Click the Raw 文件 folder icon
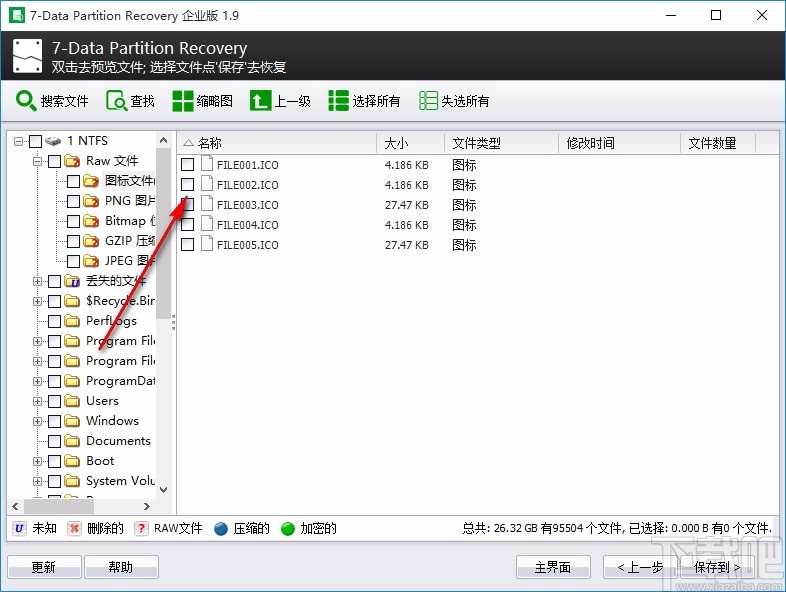786x592 pixels. [x=72, y=161]
